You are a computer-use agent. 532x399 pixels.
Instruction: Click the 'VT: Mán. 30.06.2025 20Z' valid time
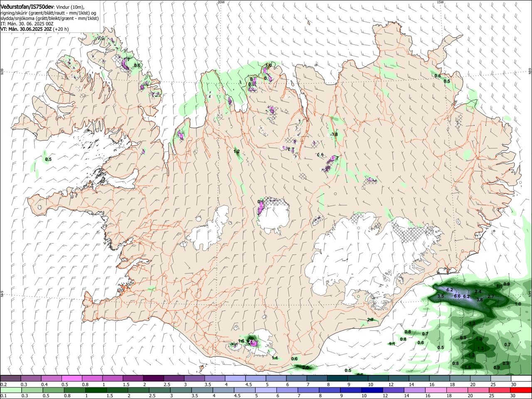point(26,29)
